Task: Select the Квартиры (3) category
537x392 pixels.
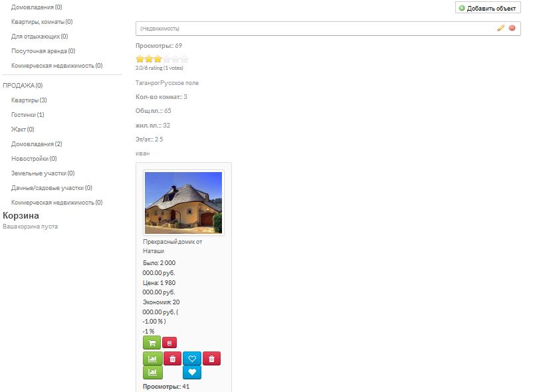Action: [x=29, y=100]
